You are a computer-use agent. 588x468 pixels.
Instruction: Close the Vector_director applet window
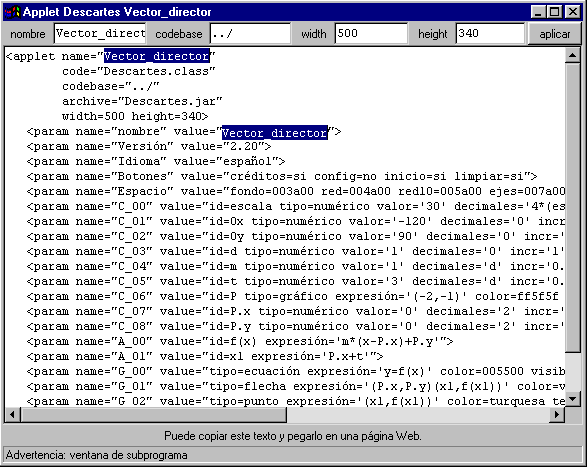573,12
